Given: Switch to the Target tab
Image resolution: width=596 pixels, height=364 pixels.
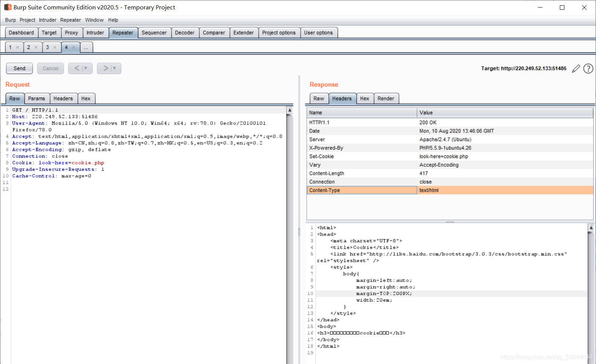Looking at the screenshot, I should click(x=49, y=33).
